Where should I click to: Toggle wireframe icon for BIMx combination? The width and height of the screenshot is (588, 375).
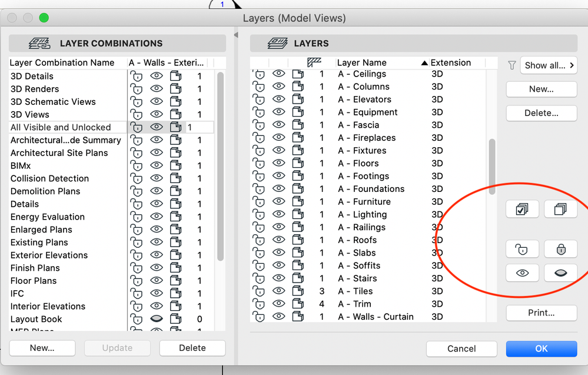point(175,165)
